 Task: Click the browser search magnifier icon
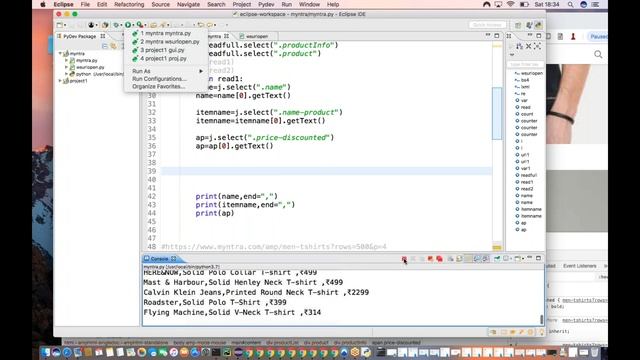click(598, 54)
